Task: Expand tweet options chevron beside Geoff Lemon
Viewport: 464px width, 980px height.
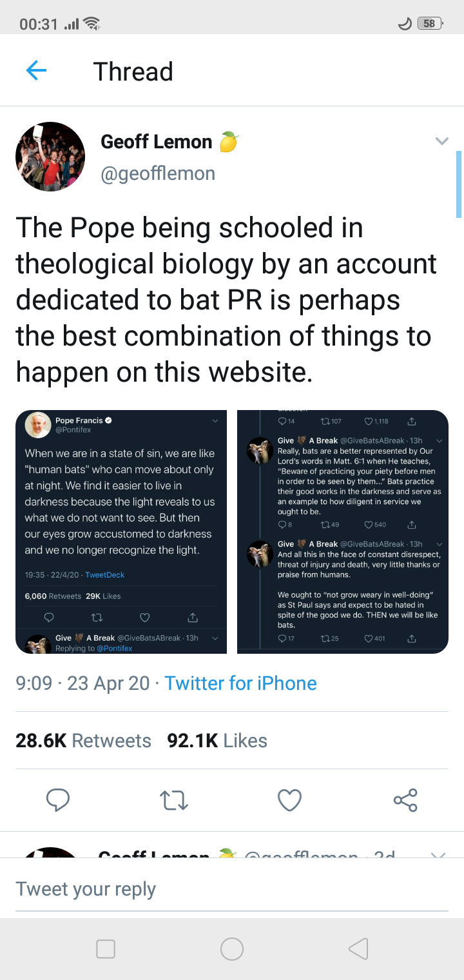Action: 441,141
